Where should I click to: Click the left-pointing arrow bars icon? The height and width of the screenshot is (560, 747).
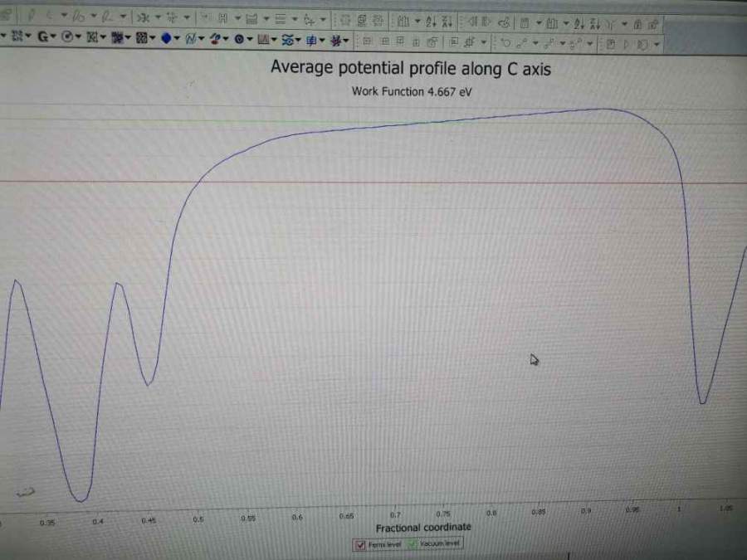[x=472, y=22]
